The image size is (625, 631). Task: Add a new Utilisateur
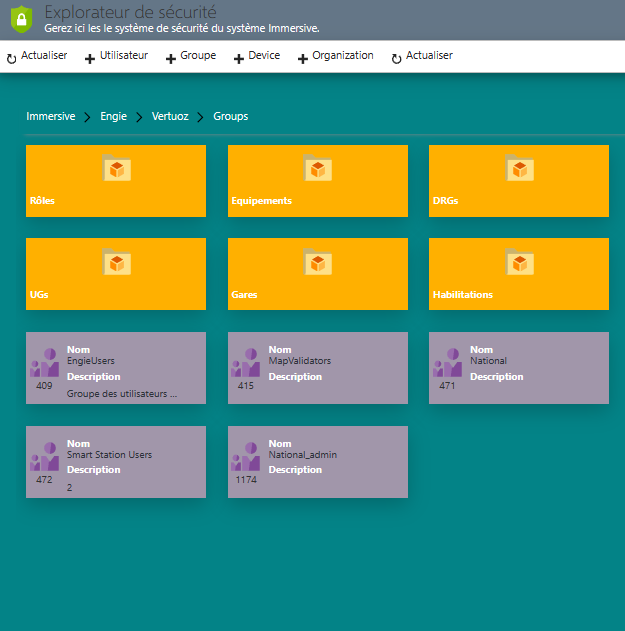click(x=124, y=55)
